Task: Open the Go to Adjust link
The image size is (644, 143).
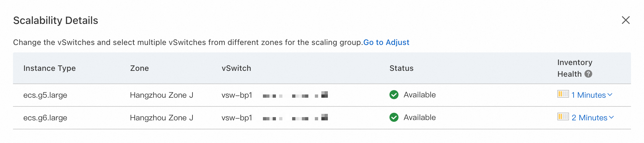Action: 386,42
